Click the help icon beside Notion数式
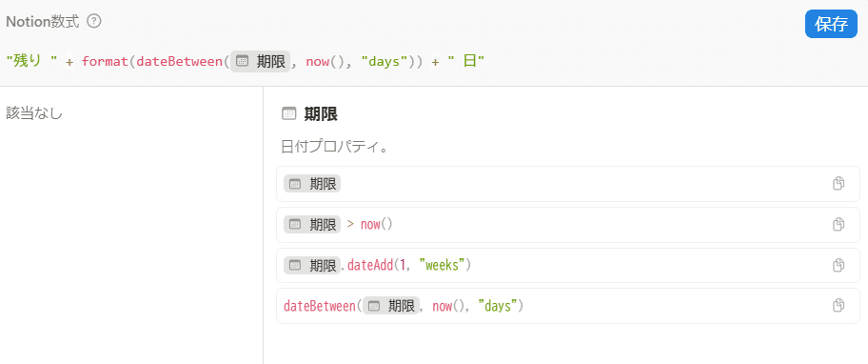This screenshot has height=364, width=868. coord(94,22)
